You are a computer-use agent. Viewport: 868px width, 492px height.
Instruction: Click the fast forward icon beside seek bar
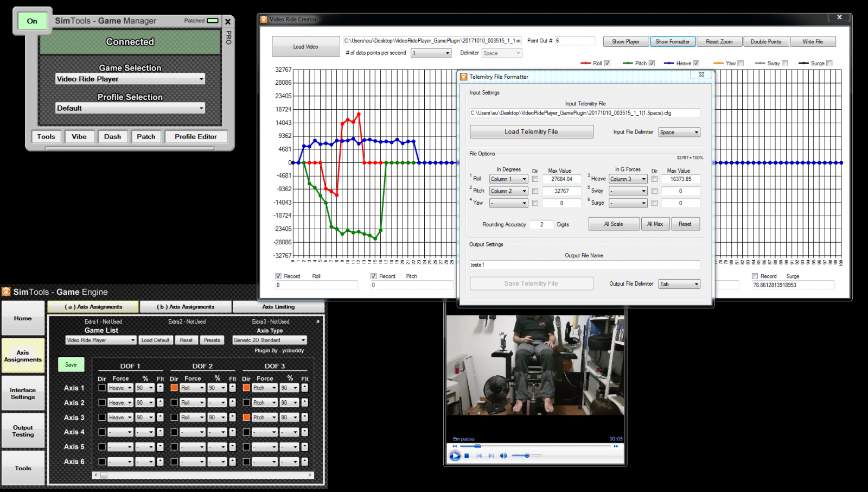[x=616, y=446]
